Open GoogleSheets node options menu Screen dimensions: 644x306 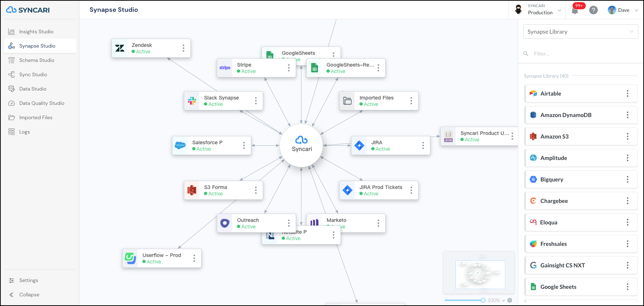[333, 55]
